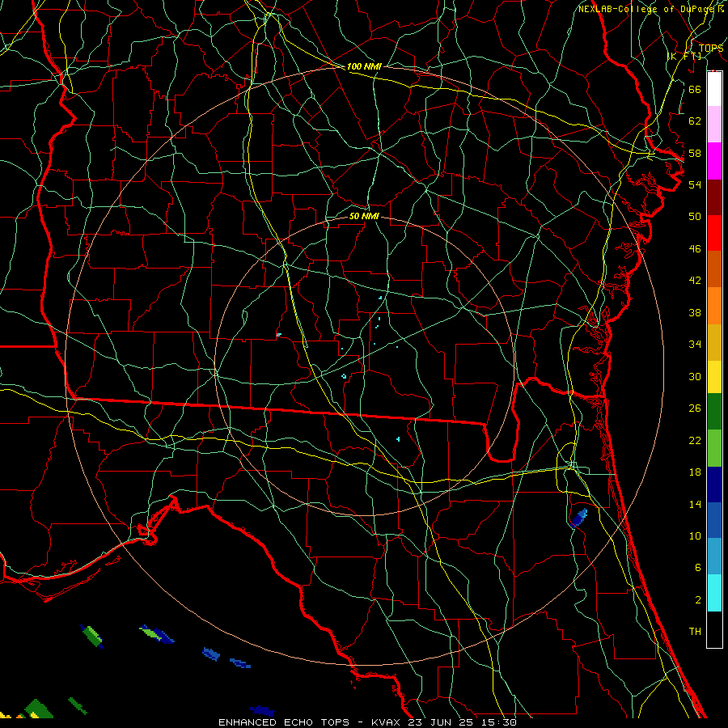
Task: Click the legend value '66'
Action: click(x=695, y=89)
